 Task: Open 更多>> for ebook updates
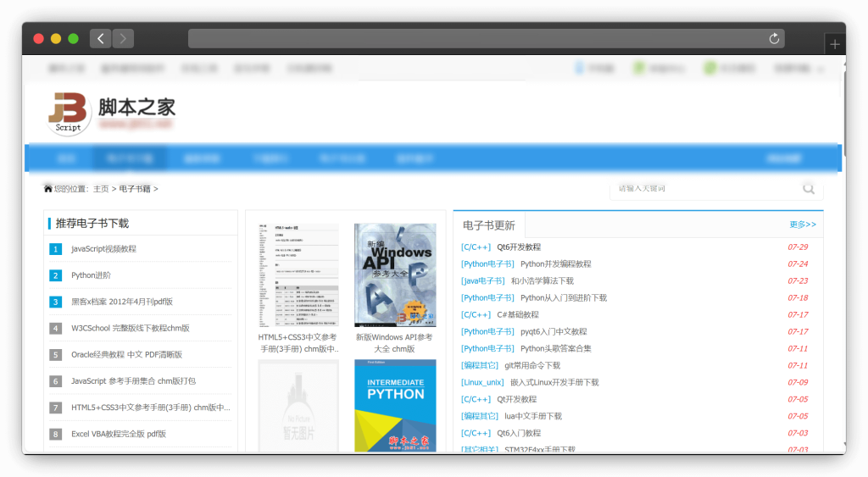[x=803, y=225]
